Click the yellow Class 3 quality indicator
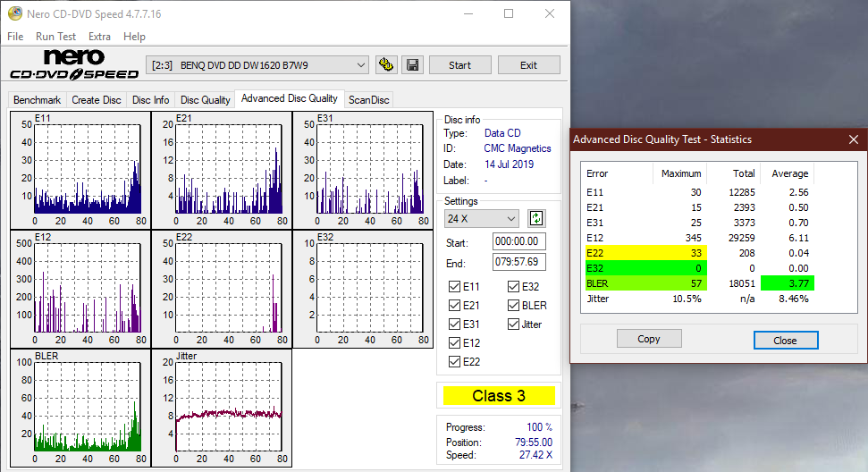Image resolution: width=868 pixels, height=472 pixels. point(499,396)
